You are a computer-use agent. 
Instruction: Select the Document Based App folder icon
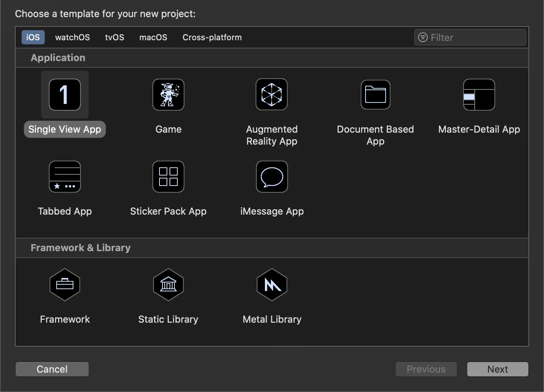pos(376,95)
